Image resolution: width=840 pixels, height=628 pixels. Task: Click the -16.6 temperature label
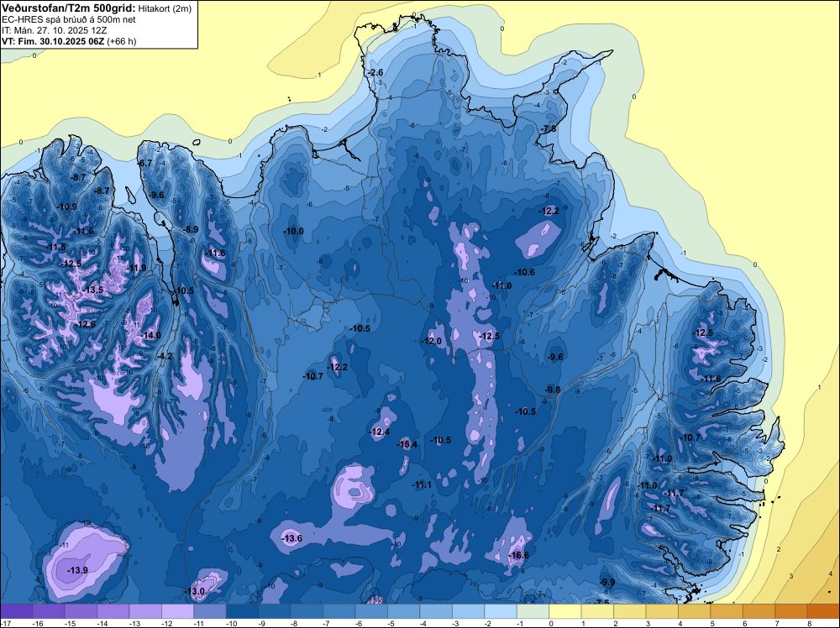point(518,555)
